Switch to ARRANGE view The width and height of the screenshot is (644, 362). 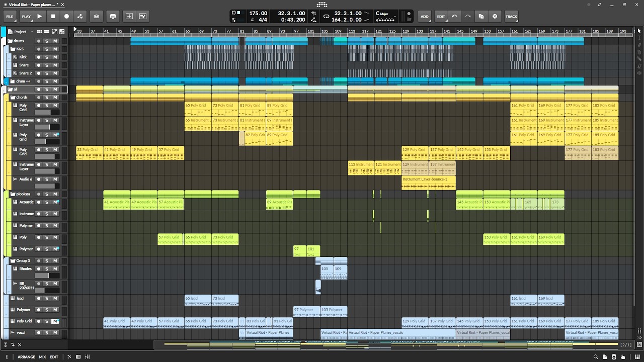point(27,357)
